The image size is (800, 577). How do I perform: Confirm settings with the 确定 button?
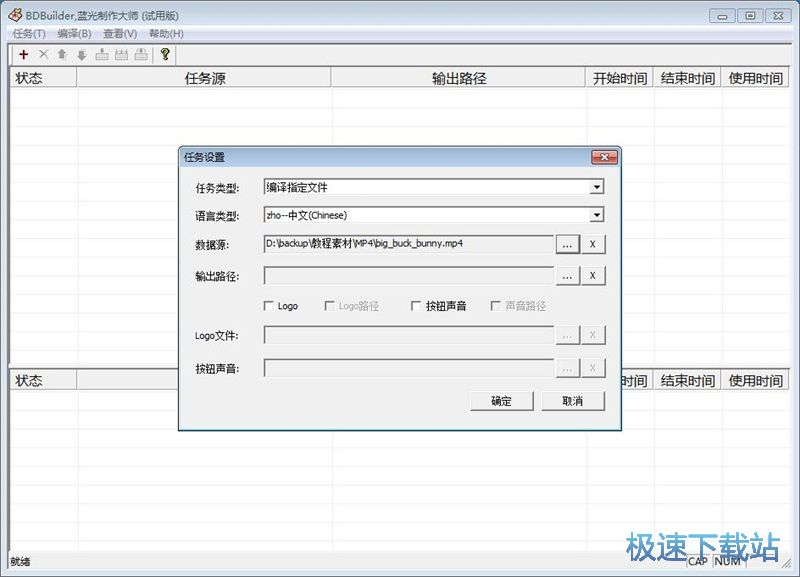click(x=502, y=401)
